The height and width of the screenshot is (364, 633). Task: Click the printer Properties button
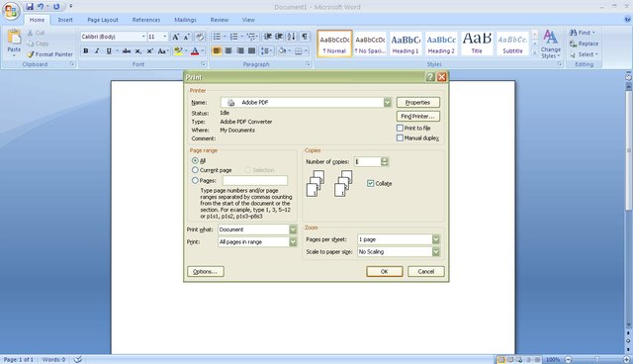417,103
